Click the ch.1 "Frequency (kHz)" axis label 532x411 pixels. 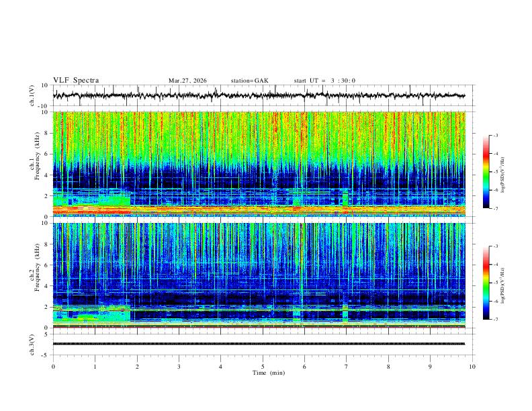[x=37, y=155]
